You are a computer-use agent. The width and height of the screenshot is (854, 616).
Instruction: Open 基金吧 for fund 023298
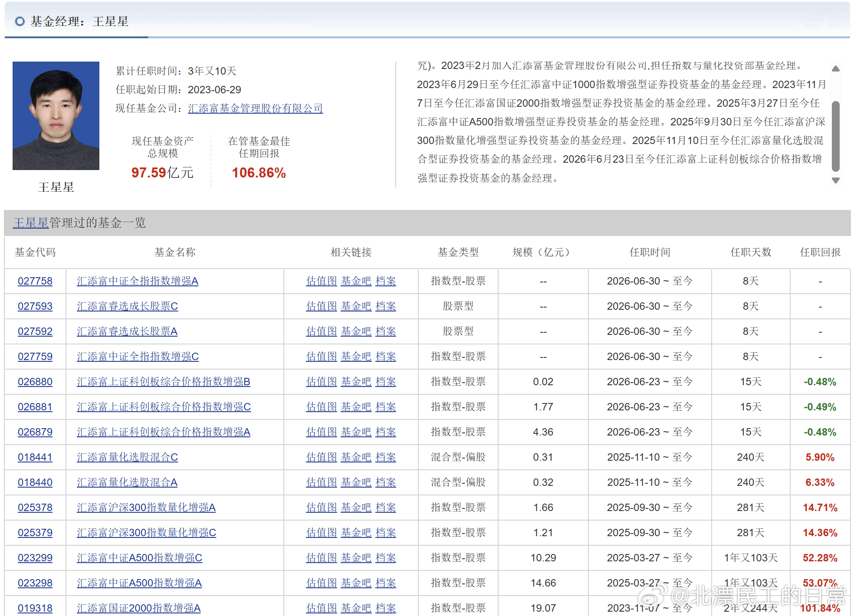pyautogui.click(x=356, y=583)
